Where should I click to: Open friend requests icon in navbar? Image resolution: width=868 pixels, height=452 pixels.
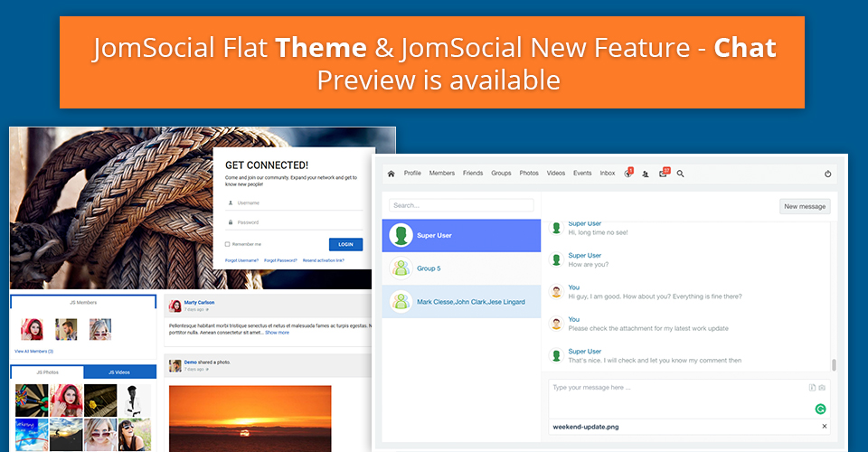646,174
